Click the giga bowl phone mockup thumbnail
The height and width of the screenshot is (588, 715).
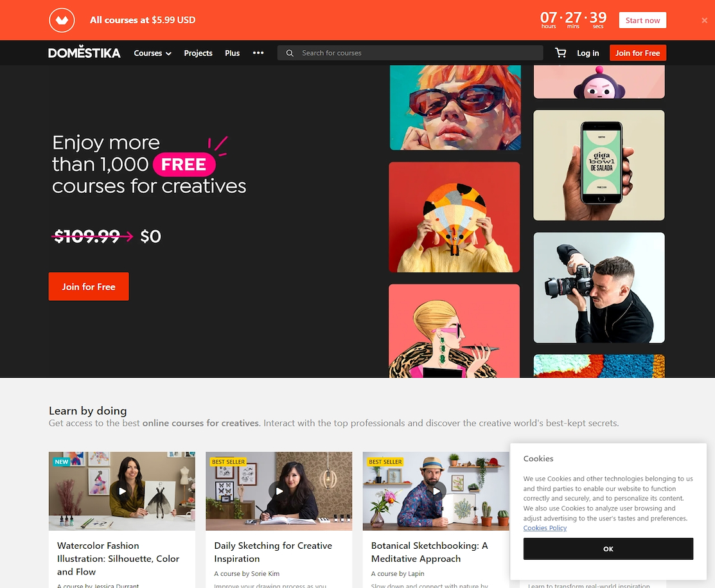[x=599, y=165]
